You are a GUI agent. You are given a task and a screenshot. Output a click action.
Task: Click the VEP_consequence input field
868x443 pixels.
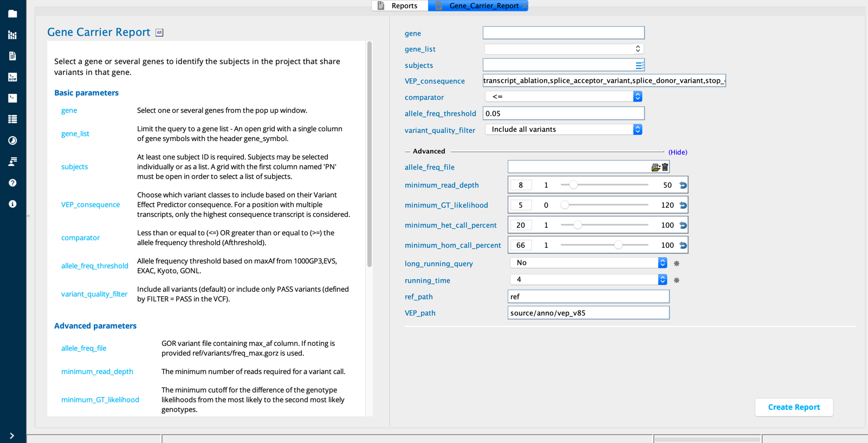coord(604,81)
